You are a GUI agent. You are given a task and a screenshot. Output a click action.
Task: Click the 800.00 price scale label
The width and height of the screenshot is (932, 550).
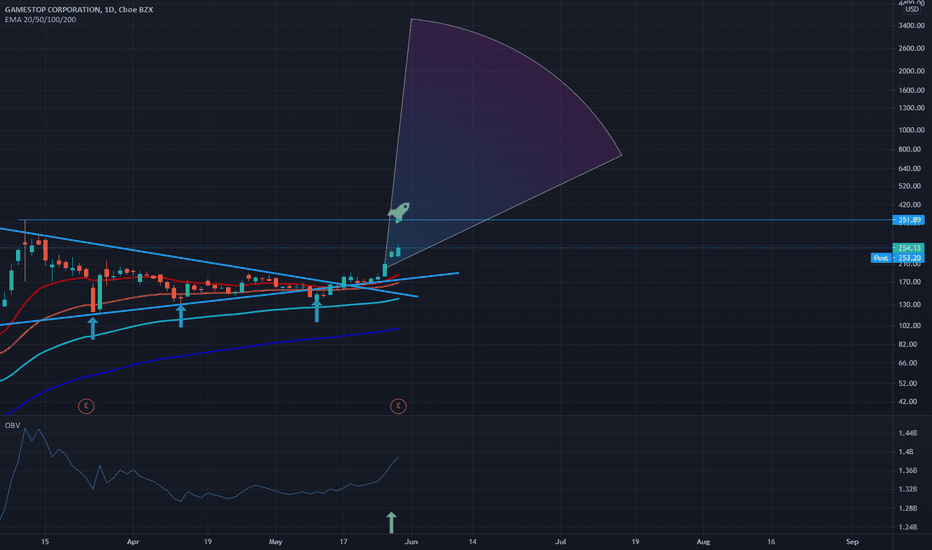pos(910,149)
